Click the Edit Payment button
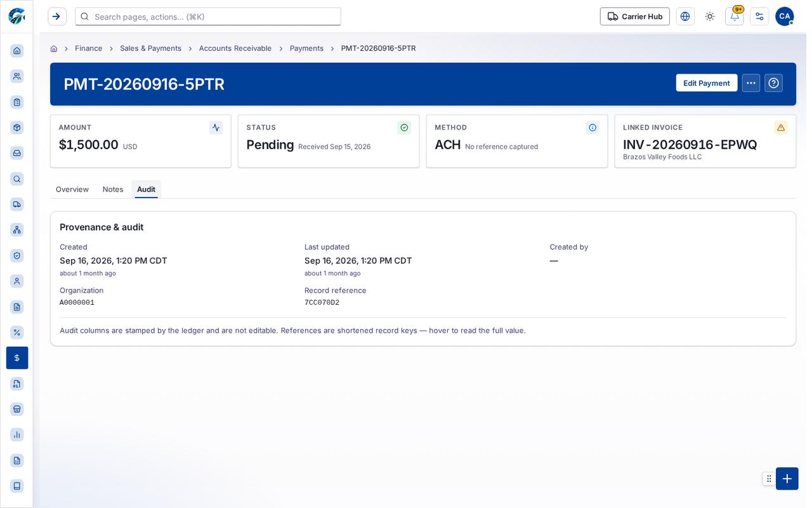The height and width of the screenshot is (508, 812). 707,83
